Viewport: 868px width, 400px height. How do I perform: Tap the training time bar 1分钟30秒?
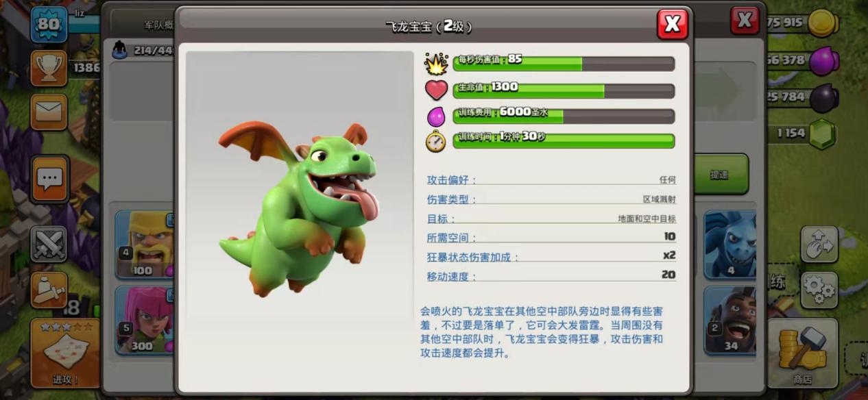(564, 140)
